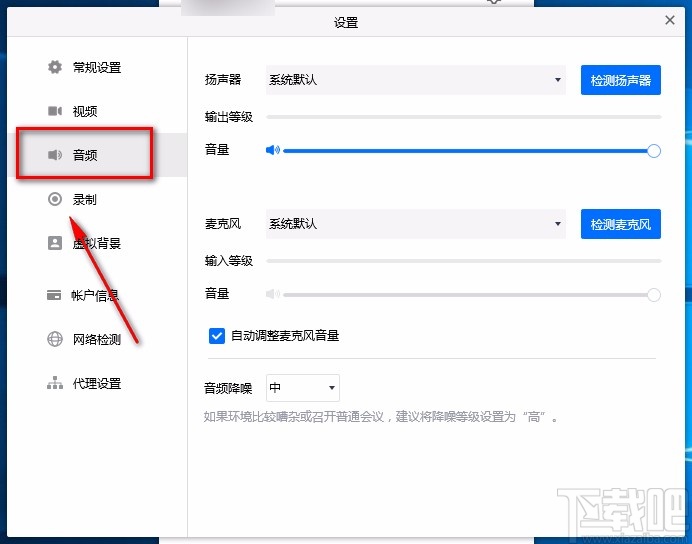
Task: Click the 检测麦克风 button
Action: (621, 224)
